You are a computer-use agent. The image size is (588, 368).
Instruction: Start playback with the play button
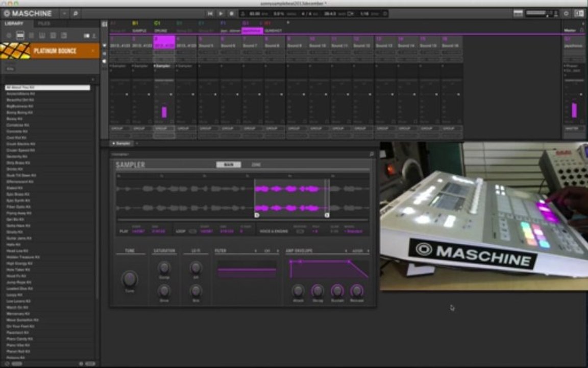[x=221, y=13]
